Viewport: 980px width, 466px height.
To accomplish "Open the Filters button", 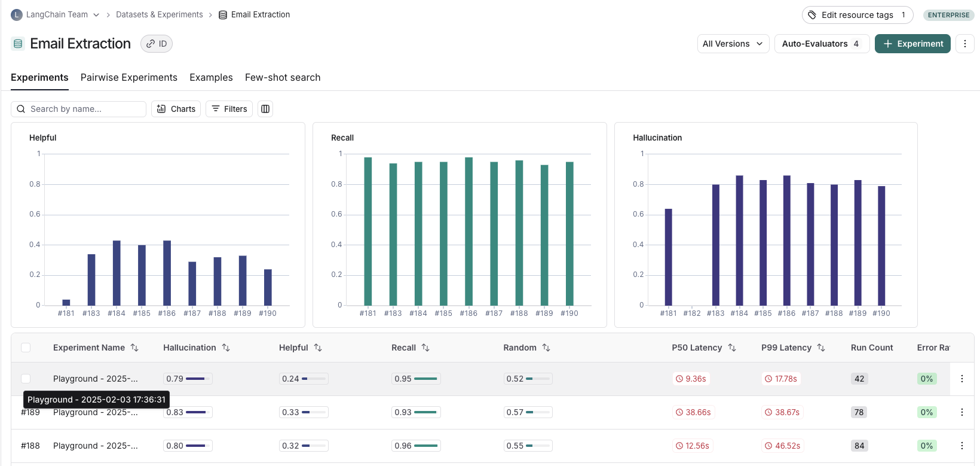I will pos(229,109).
